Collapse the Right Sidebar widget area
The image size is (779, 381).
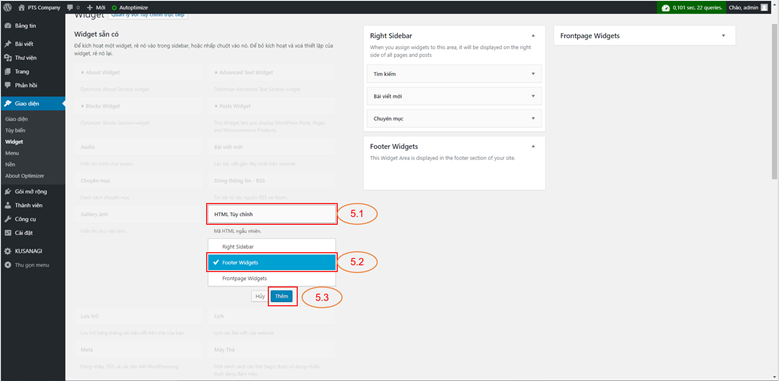click(533, 36)
